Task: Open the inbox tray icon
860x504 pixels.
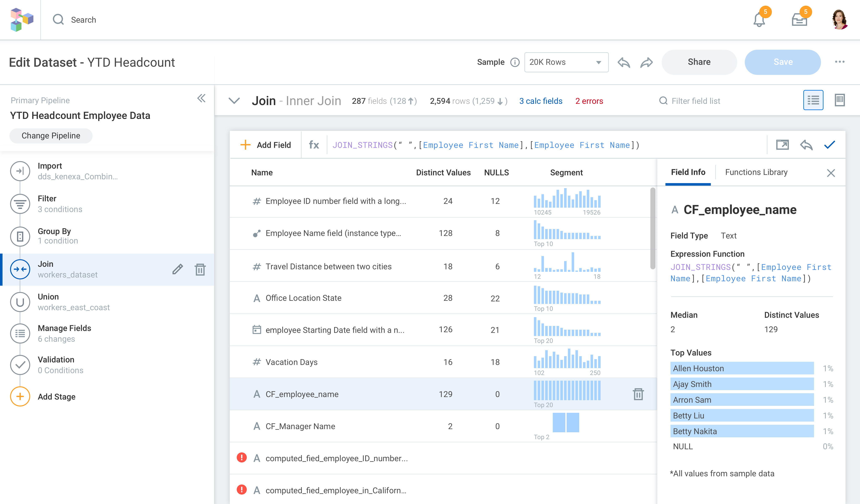Action: pyautogui.click(x=799, y=20)
